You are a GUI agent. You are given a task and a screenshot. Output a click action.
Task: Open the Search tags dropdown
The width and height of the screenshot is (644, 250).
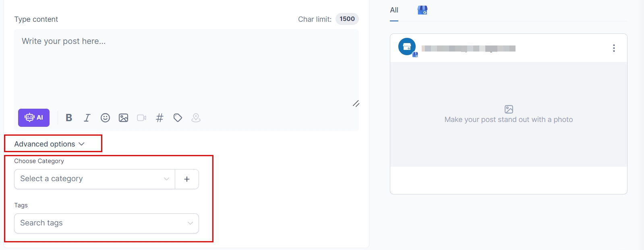point(106,223)
